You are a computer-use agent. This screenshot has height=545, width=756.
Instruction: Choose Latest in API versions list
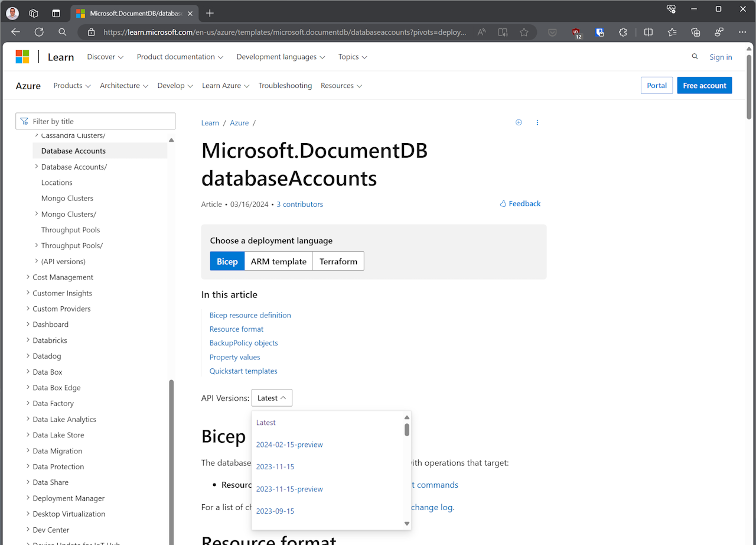(266, 423)
